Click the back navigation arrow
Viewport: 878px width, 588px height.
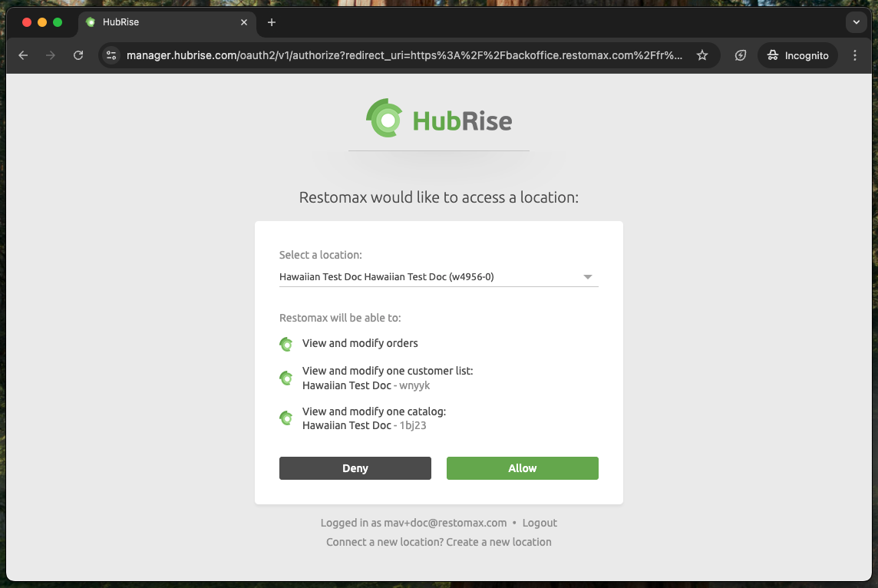tap(23, 55)
